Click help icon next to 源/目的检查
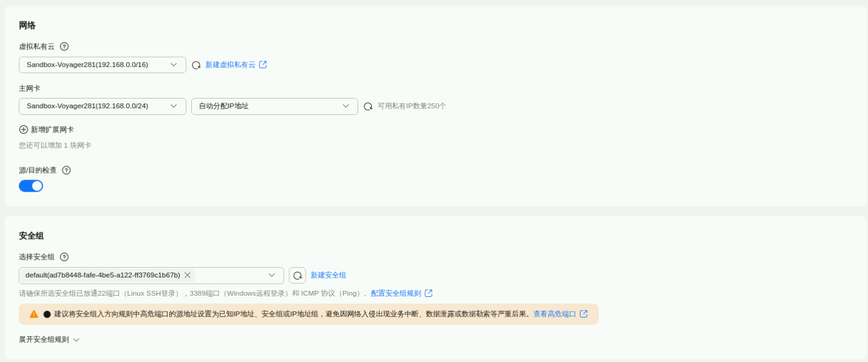The height and width of the screenshot is (362, 868). 66,170
